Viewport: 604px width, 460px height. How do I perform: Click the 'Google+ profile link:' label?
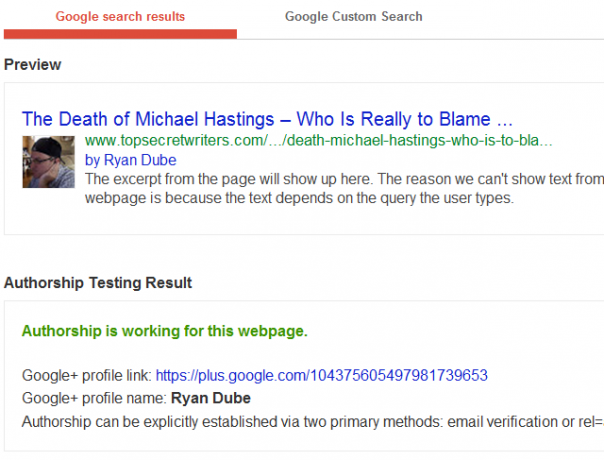click(87, 376)
